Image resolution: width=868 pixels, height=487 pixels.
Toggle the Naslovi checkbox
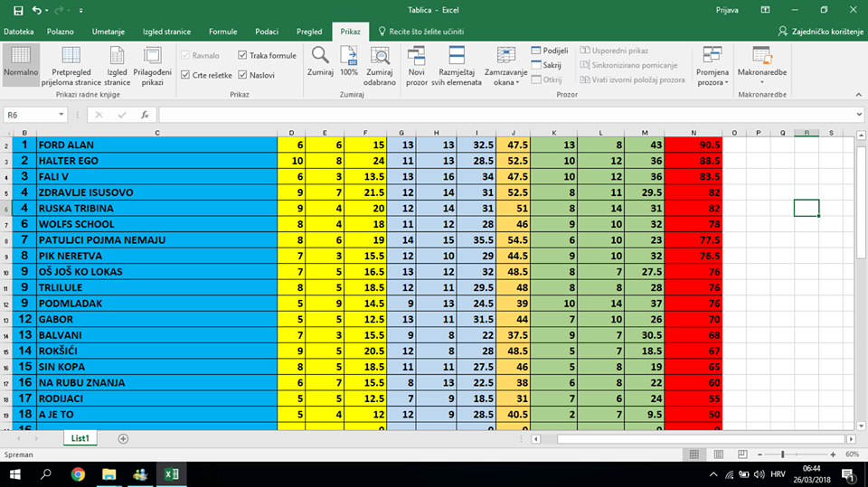pyautogui.click(x=242, y=75)
